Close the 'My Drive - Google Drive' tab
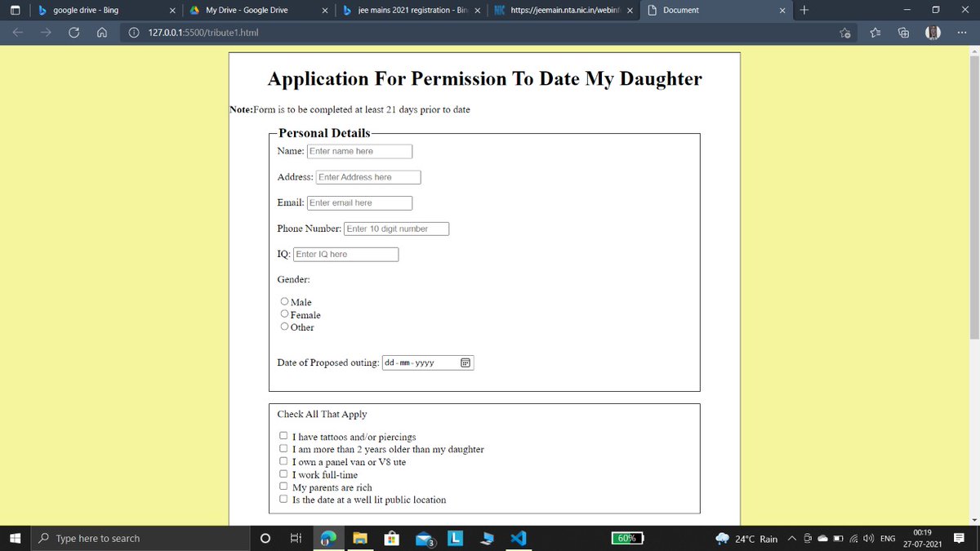Screen dimensions: 980x551 (325, 10)
